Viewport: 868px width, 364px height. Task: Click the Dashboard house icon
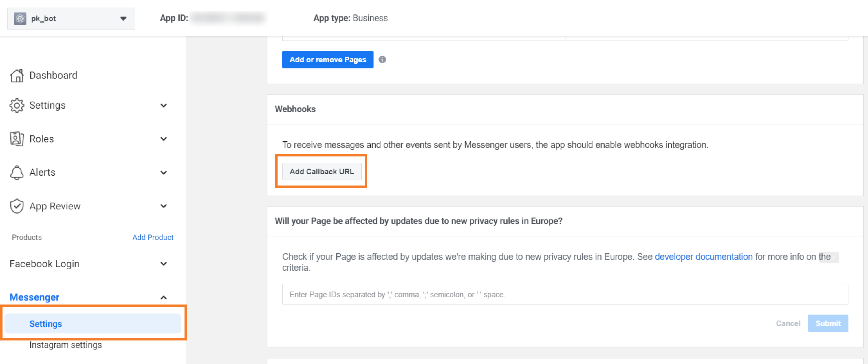click(x=17, y=76)
